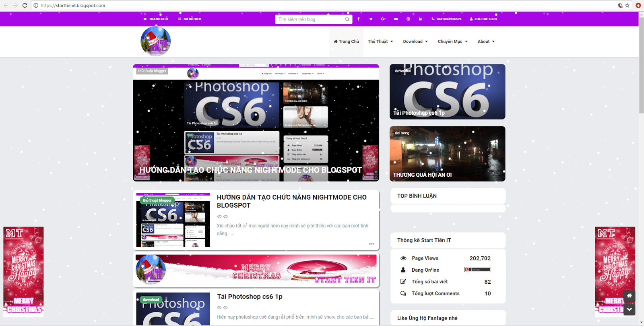
Task: Click the browser address bar URL
Action: click(x=73, y=6)
